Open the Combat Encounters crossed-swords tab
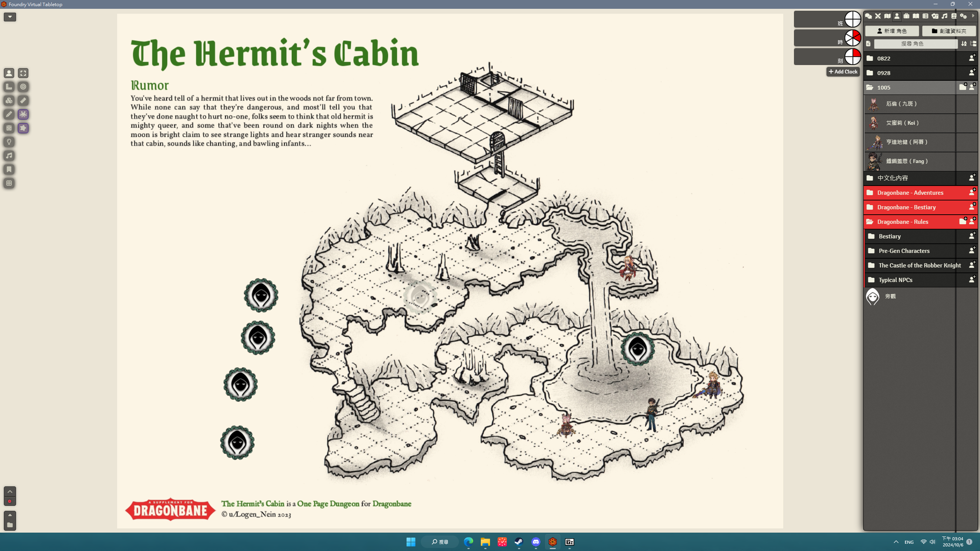The height and width of the screenshot is (551, 980). coord(878,16)
